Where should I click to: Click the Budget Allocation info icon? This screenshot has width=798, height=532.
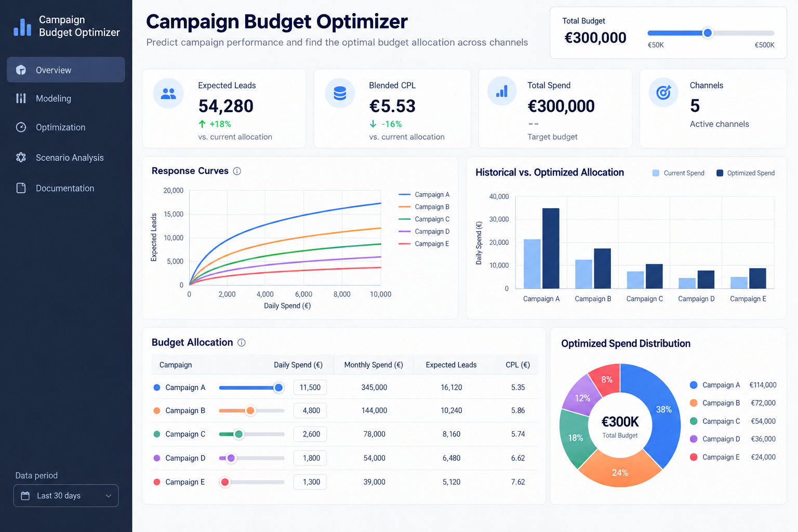[242, 342]
